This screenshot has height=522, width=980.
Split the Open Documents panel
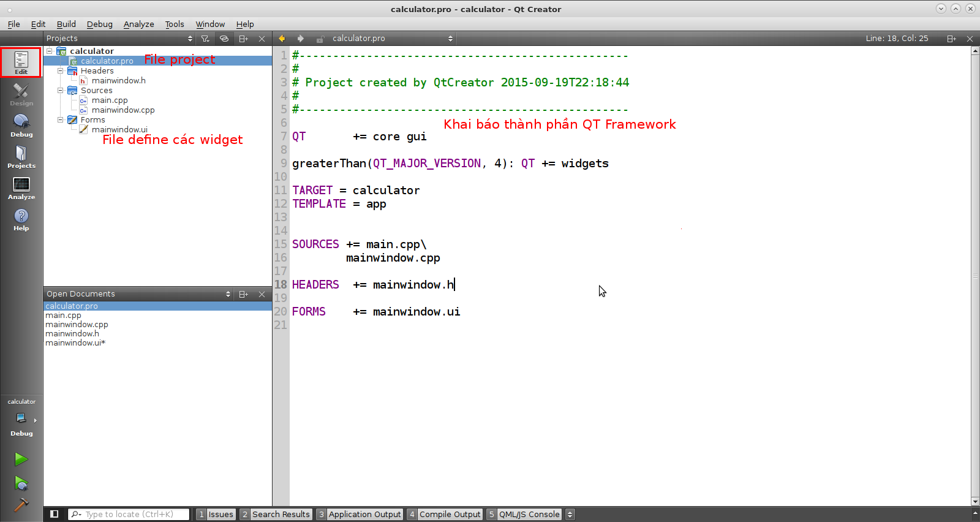(243, 294)
